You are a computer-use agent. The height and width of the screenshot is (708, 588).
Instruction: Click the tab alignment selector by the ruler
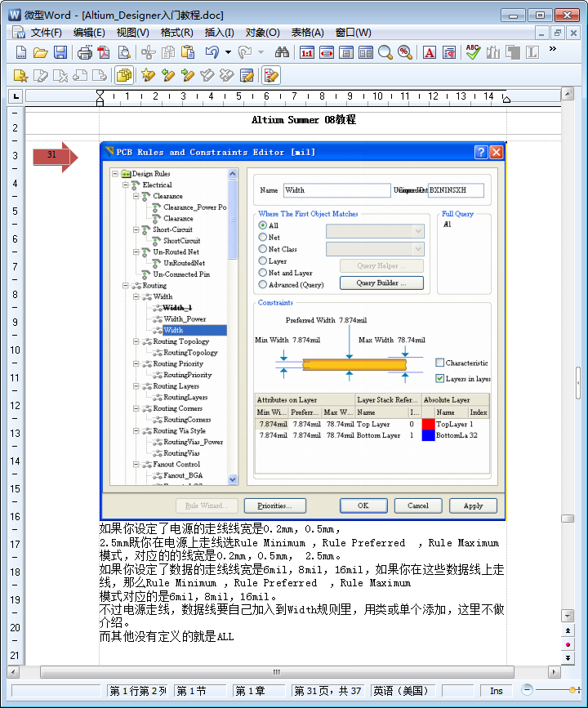coord(16,96)
